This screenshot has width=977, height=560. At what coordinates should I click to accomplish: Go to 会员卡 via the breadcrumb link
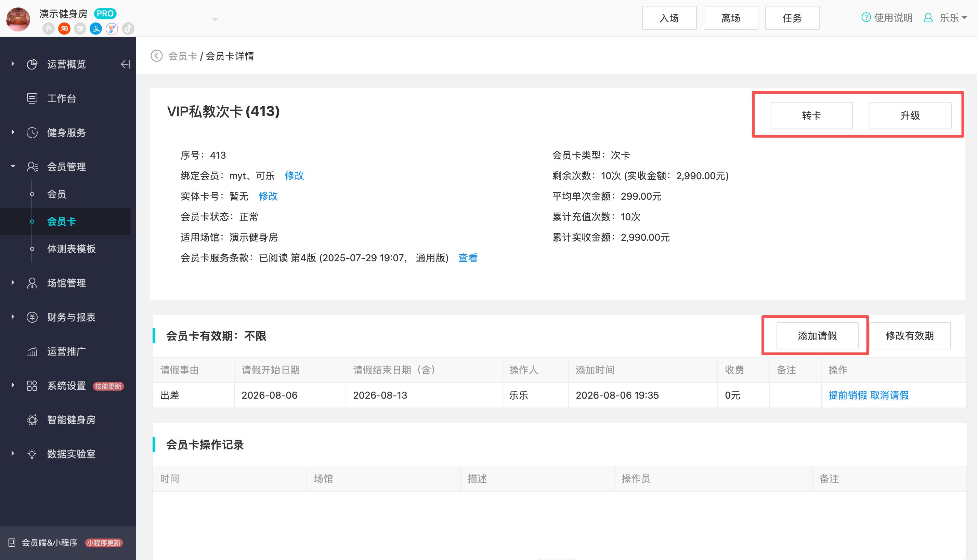tap(182, 56)
